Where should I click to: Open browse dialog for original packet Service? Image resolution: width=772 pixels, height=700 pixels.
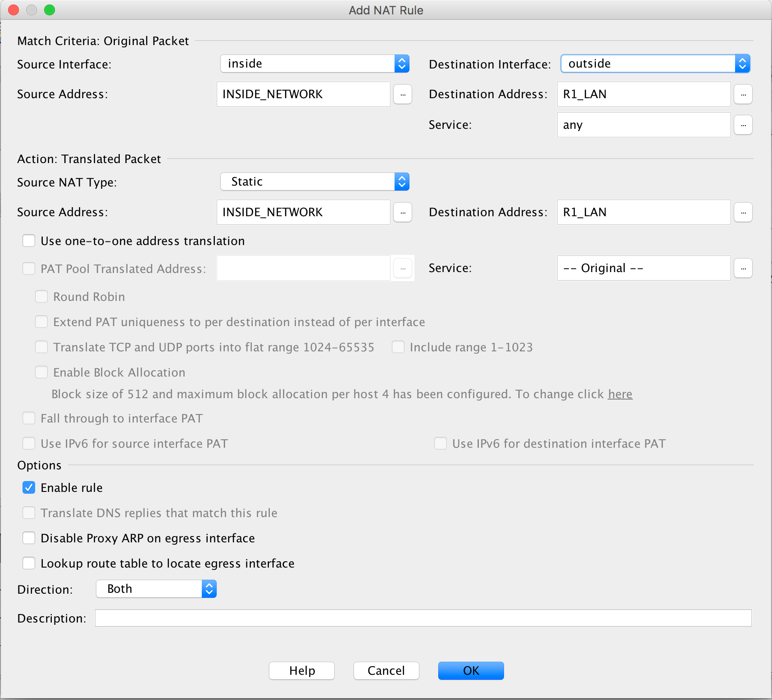[743, 125]
